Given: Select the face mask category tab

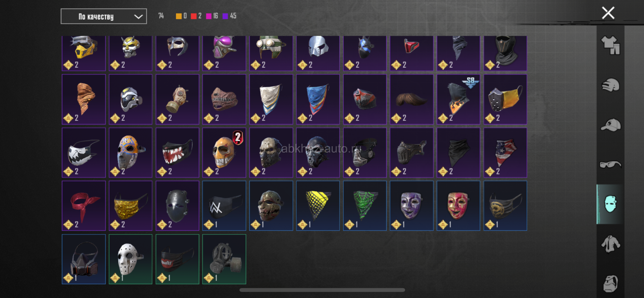Looking at the screenshot, I should click(x=610, y=204).
